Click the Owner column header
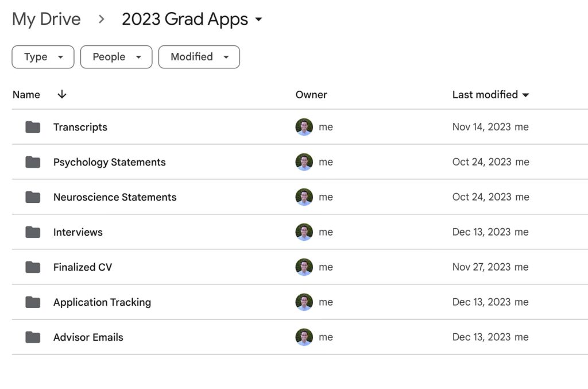 311,95
